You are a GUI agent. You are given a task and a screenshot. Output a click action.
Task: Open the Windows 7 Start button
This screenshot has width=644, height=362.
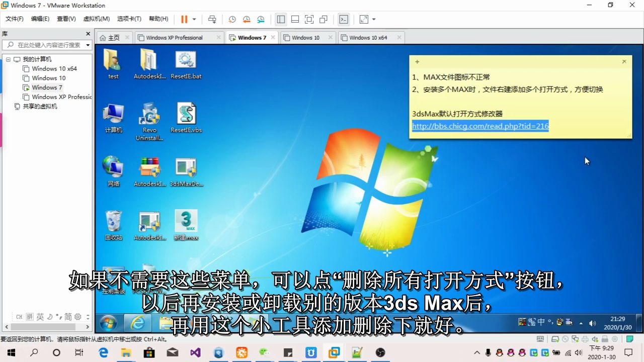(108, 323)
